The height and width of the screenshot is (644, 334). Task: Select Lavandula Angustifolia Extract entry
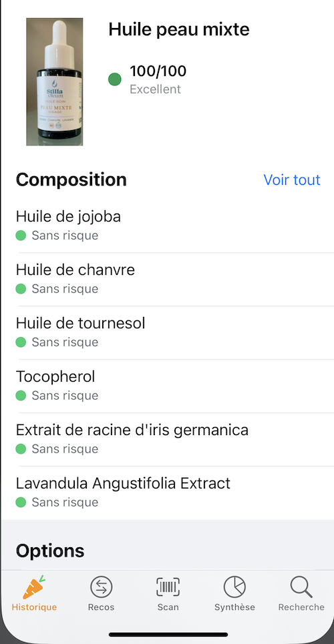(167, 493)
